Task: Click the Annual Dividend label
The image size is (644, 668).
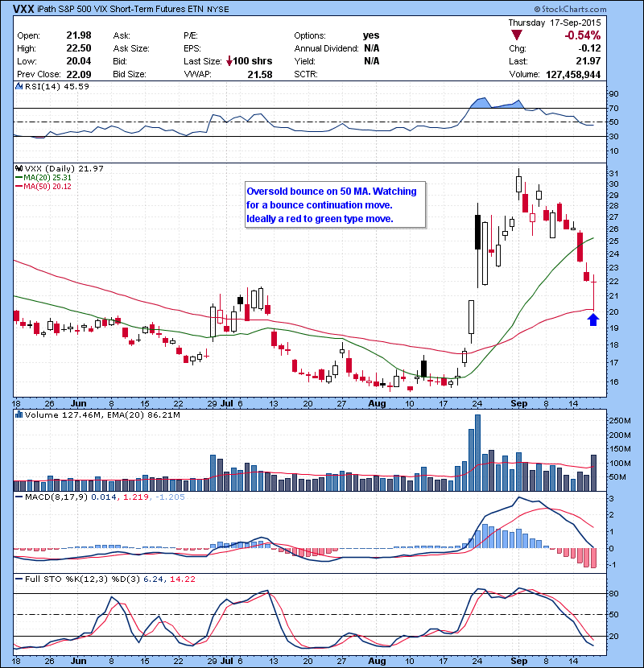Action: [x=327, y=48]
